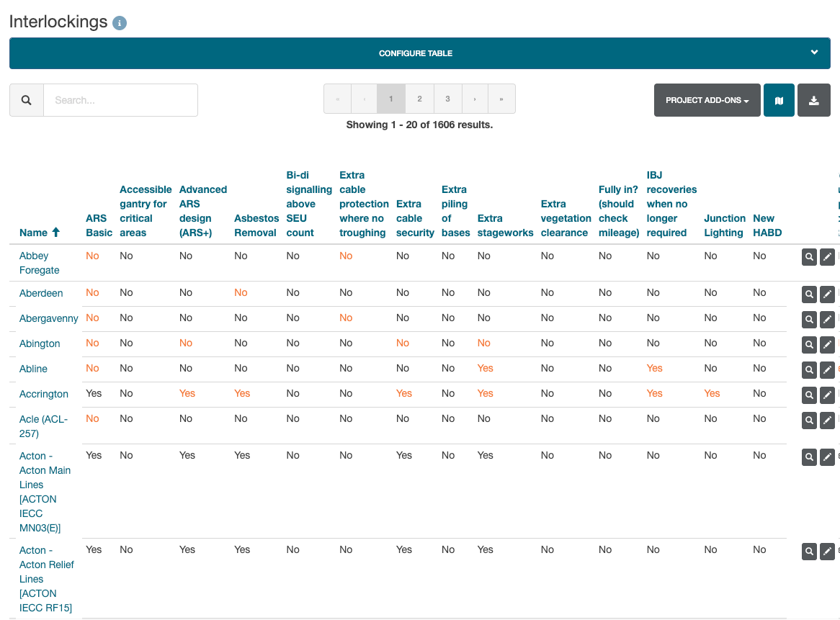View details icon for Abbey Foregate row
This screenshot has width=840, height=620.
click(x=809, y=257)
